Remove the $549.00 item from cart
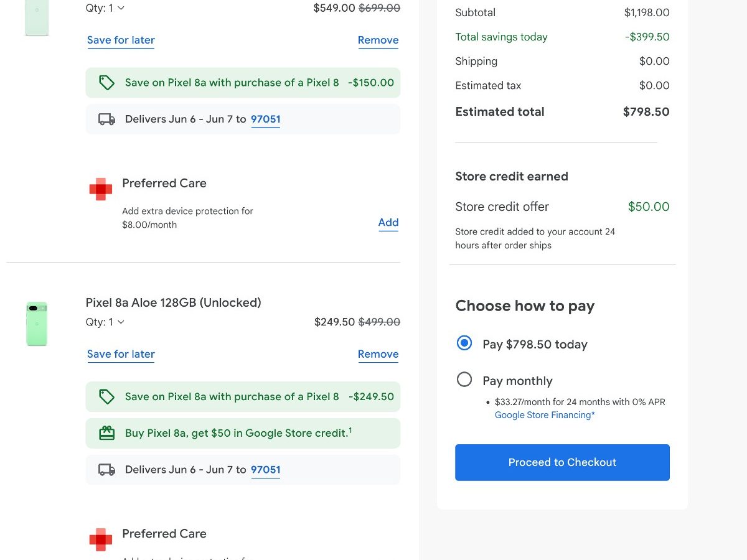 tap(378, 40)
